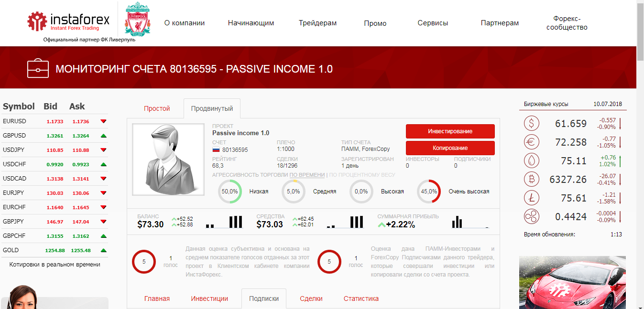Open the Сделки tab

tap(311, 298)
